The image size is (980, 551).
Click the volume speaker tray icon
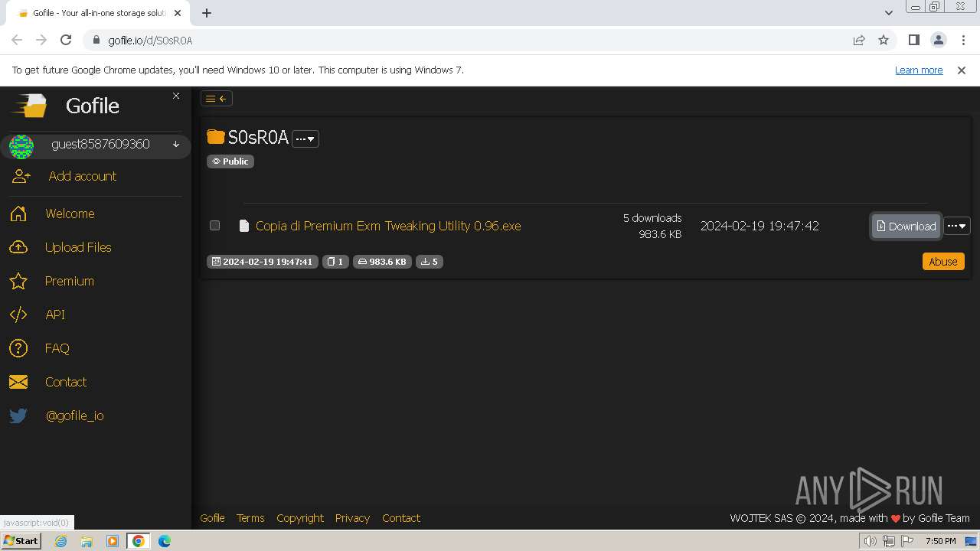coord(870,541)
